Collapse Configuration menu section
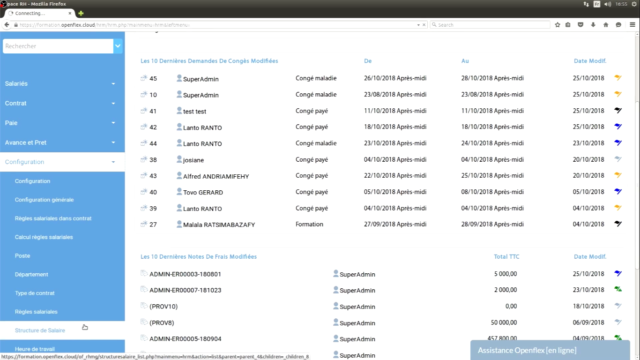The height and width of the screenshot is (360, 640). (x=62, y=162)
